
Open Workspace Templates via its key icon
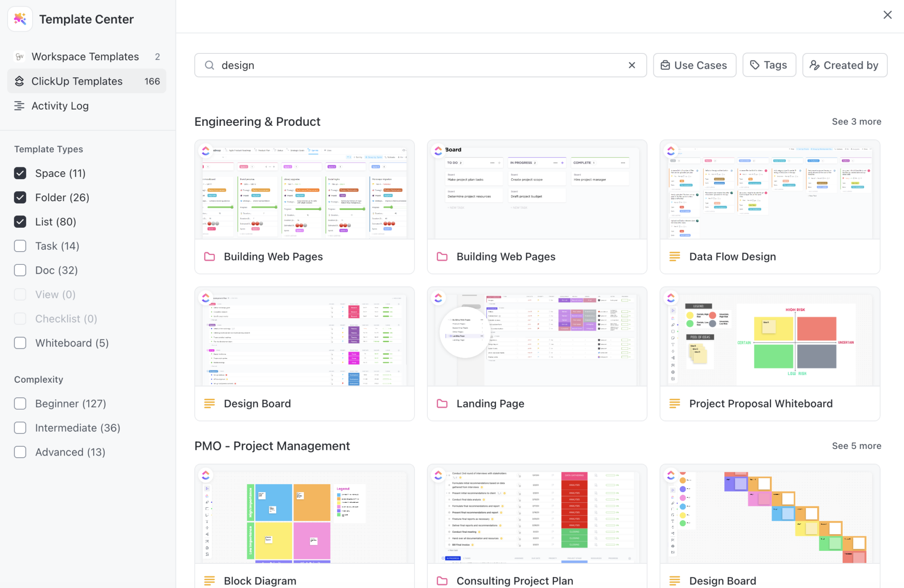tap(19, 57)
